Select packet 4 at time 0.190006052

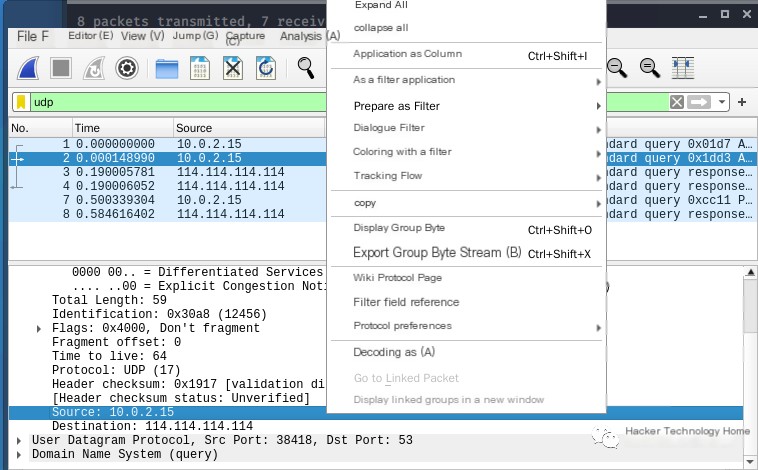[x=167, y=186]
